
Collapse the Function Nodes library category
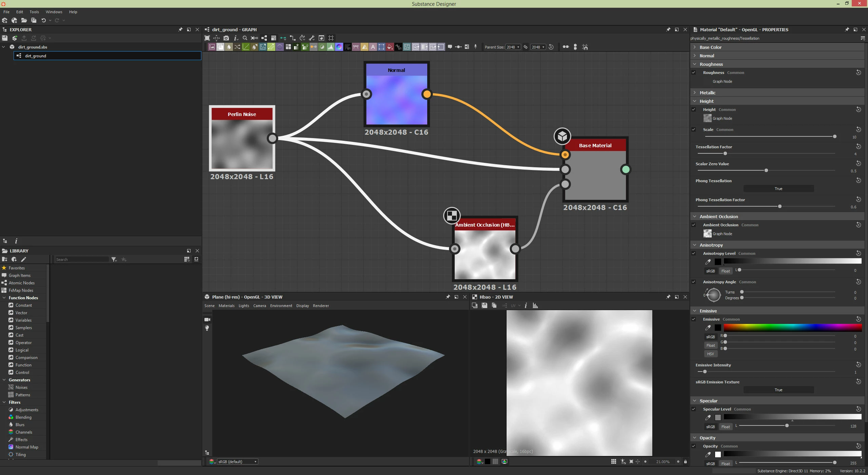coord(4,298)
